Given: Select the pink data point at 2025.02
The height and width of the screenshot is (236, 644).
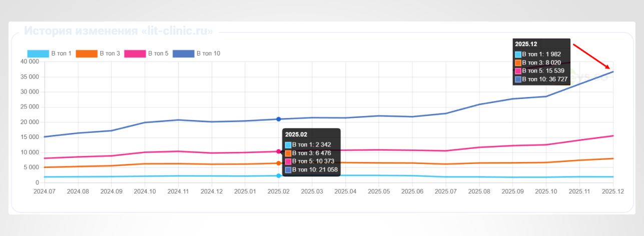Looking at the screenshot, I should 279,151.
